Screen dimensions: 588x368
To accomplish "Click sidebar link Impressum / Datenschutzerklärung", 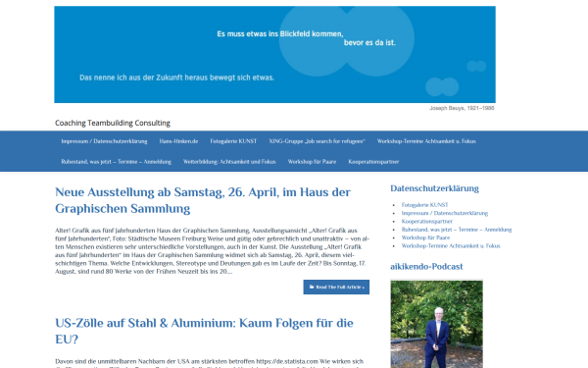I will (445, 213).
